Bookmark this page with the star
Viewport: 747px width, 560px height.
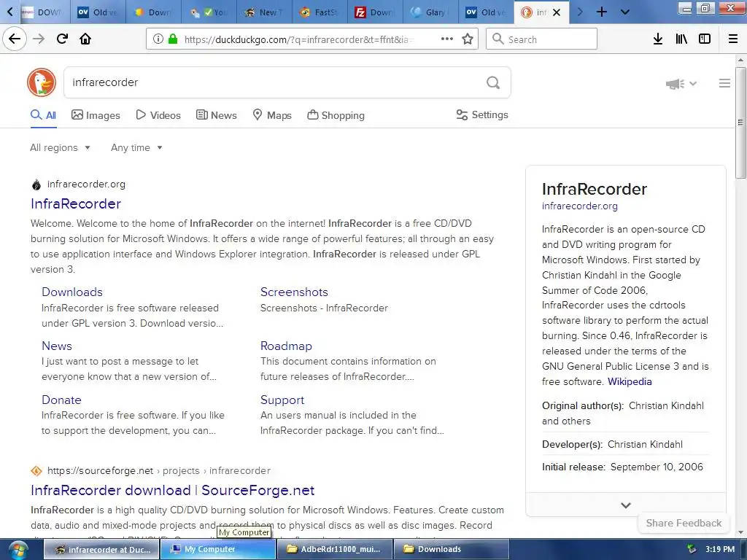click(468, 39)
